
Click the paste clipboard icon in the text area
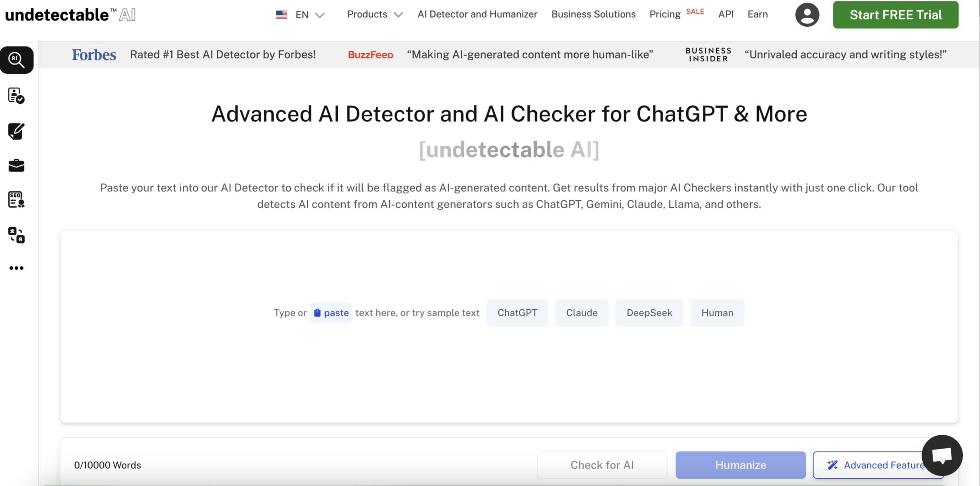317,313
